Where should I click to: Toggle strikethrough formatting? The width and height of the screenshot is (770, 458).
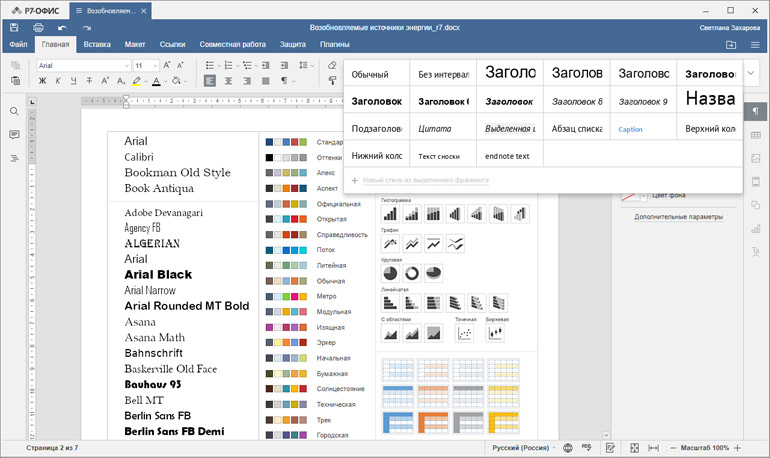click(x=88, y=82)
